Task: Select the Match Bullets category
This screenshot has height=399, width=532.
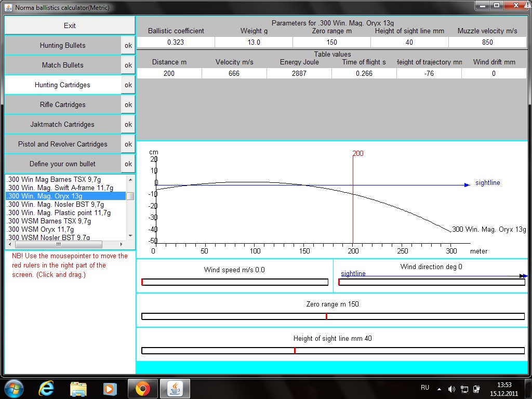Action: tap(63, 65)
